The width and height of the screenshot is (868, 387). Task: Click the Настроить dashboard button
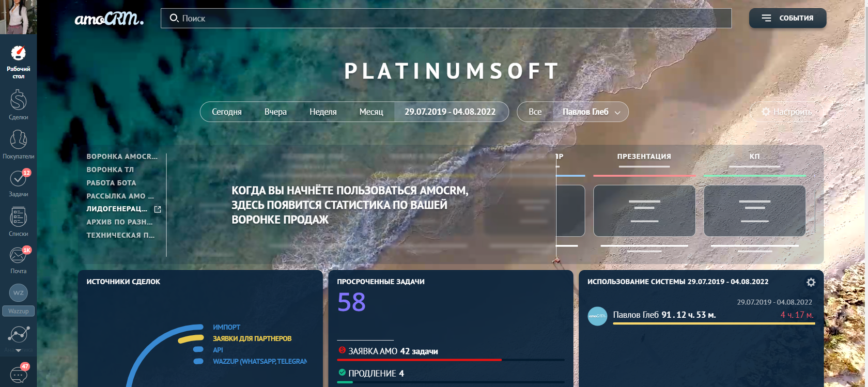click(x=787, y=112)
